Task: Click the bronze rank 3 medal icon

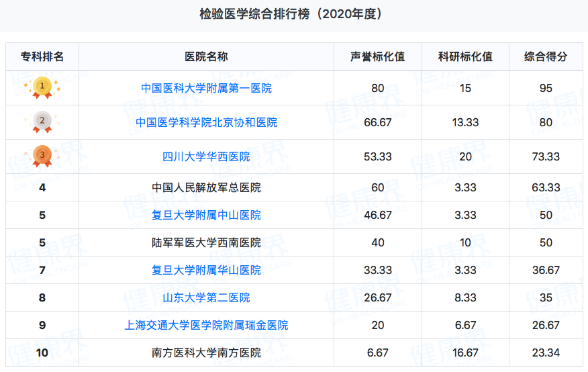Action: pos(42,156)
